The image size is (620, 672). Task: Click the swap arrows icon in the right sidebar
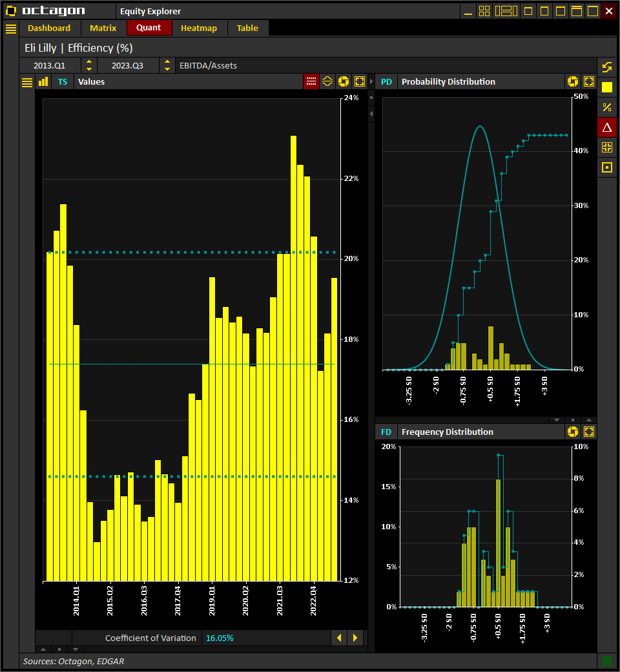coord(607,67)
